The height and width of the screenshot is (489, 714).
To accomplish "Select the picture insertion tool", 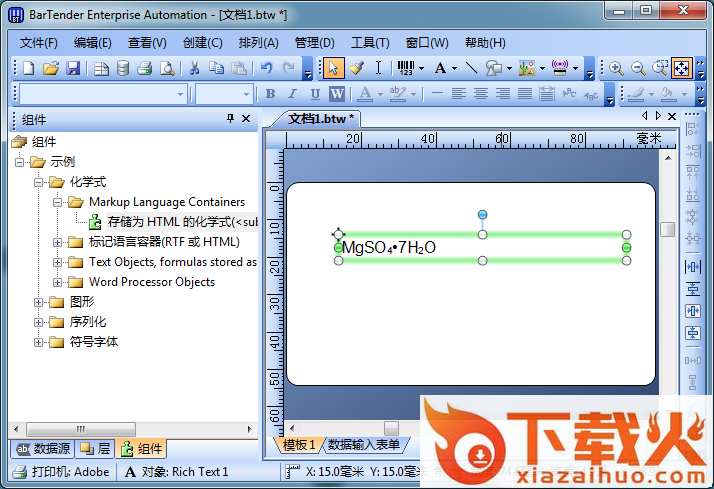I will [527, 68].
